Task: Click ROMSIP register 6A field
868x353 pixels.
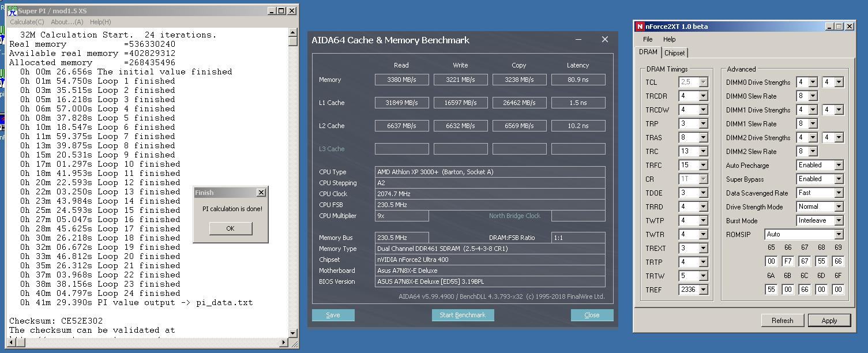Action: (x=771, y=290)
